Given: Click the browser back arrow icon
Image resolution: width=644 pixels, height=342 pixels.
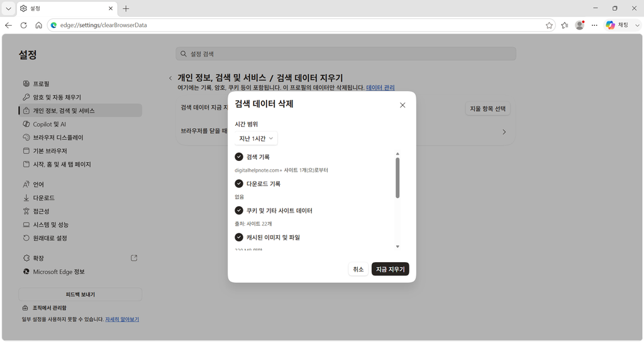Looking at the screenshot, I should pyautogui.click(x=8, y=25).
